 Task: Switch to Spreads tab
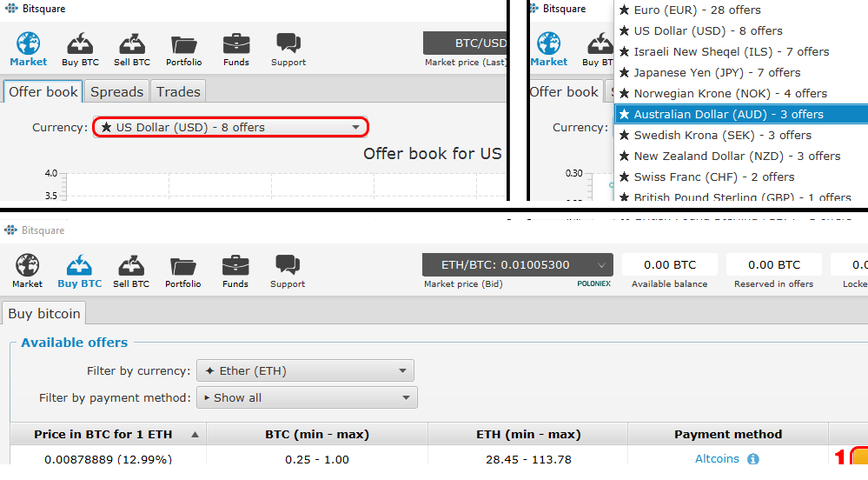pos(116,91)
